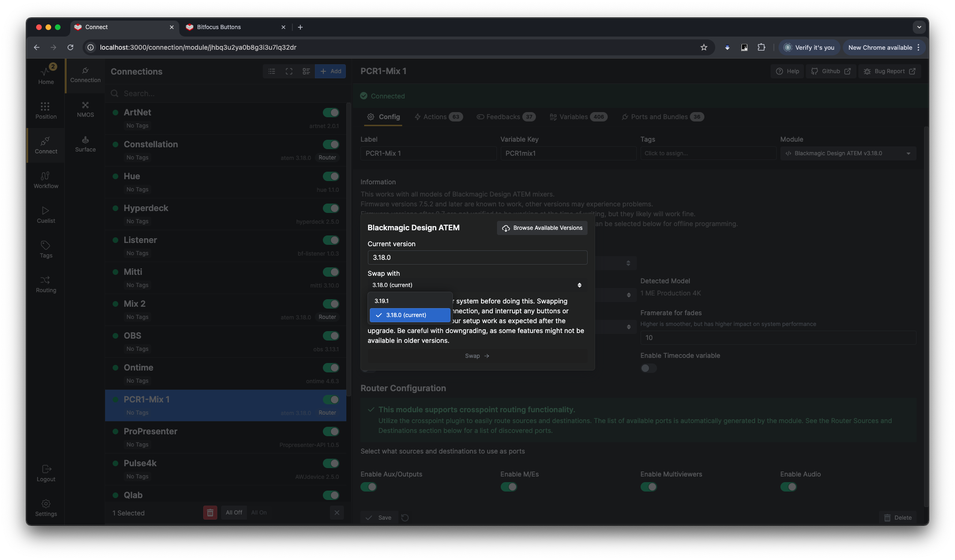The image size is (955, 560).
Task: Switch to the Actions tab
Action: (x=438, y=117)
